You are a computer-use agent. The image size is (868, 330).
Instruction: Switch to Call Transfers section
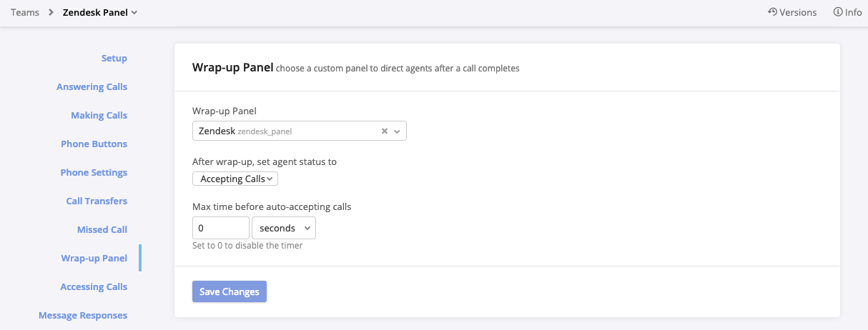click(x=97, y=201)
